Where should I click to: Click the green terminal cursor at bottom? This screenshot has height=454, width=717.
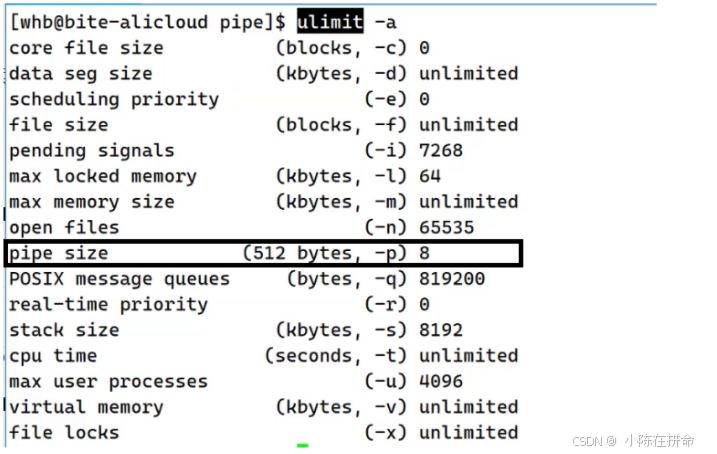coord(302,446)
